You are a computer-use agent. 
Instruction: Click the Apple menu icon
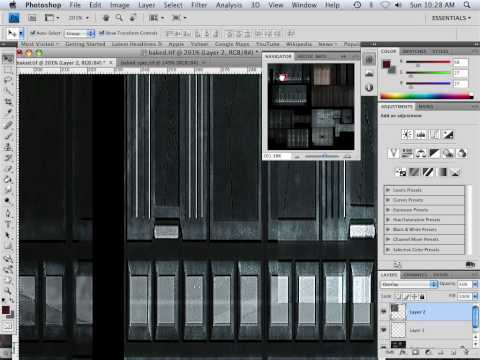pyautogui.click(x=12, y=5)
